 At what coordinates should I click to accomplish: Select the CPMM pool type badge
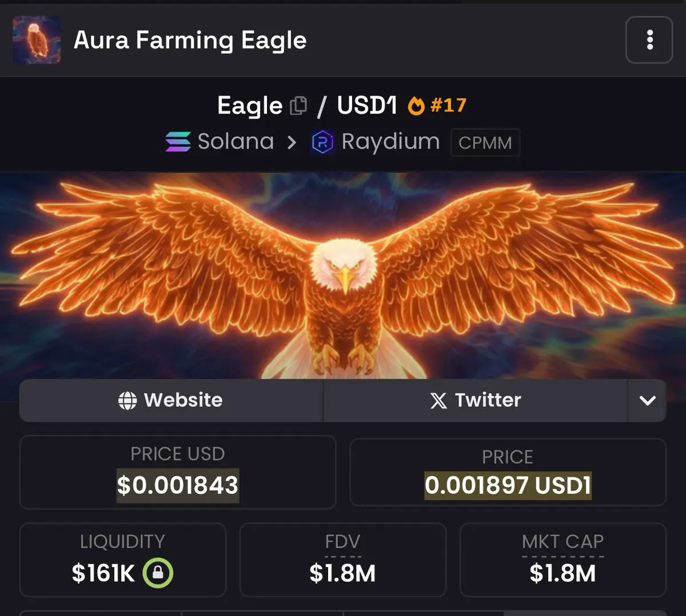(485, 143)
